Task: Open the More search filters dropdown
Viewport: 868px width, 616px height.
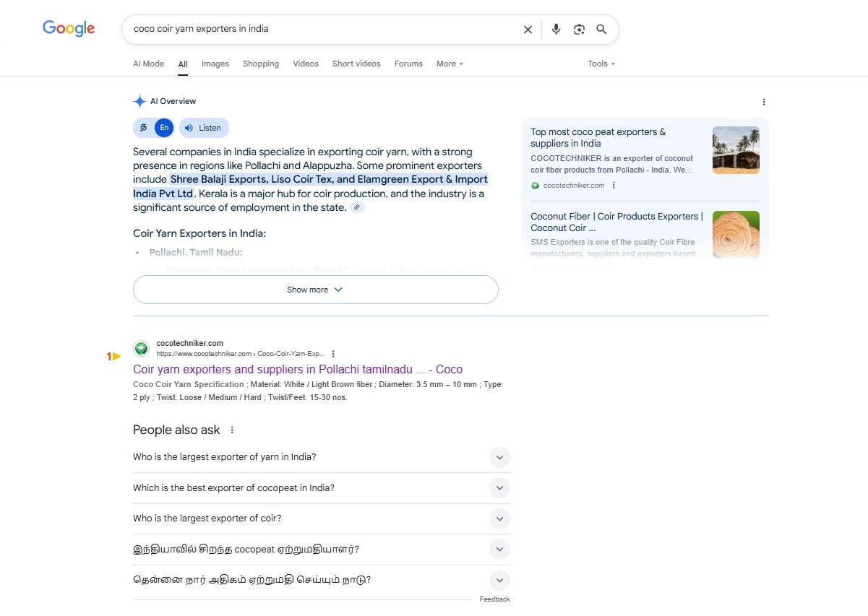Action: [450, 64]
